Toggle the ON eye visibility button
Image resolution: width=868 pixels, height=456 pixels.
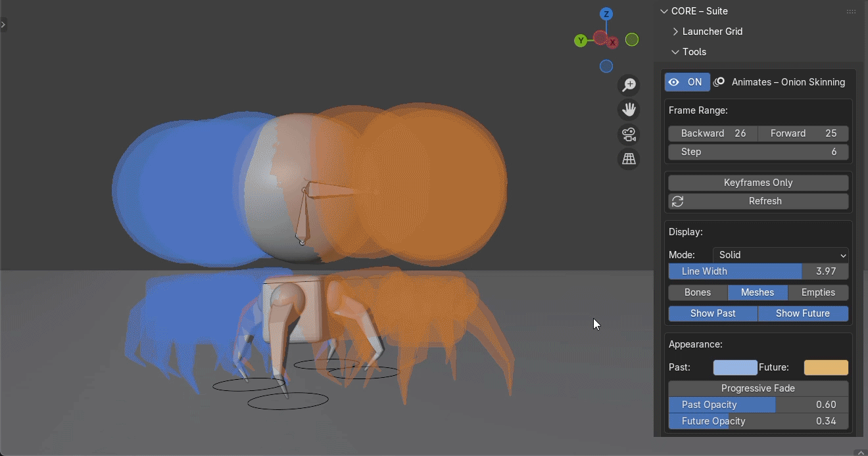(687, 82)
